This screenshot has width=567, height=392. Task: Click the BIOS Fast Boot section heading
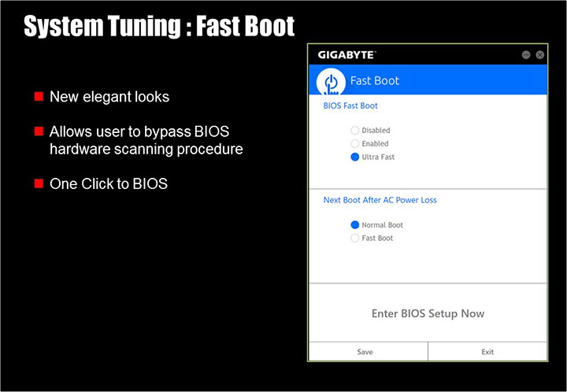(x=350, y=105)
